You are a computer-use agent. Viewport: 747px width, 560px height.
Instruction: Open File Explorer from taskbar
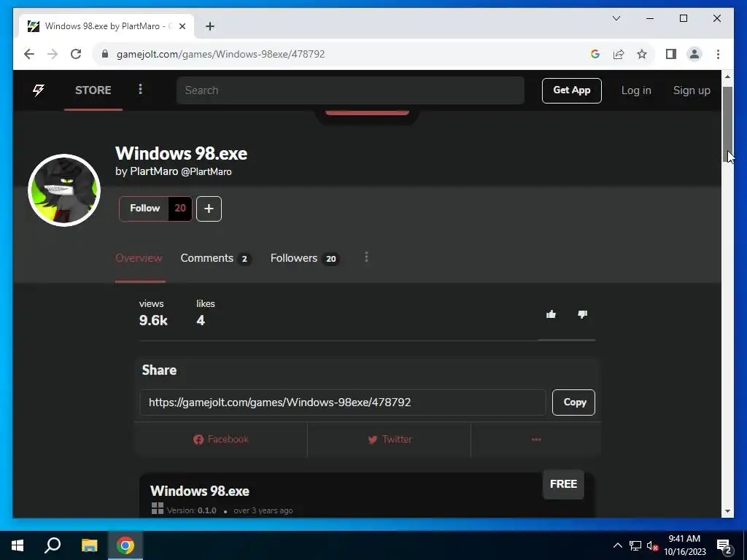89,545
